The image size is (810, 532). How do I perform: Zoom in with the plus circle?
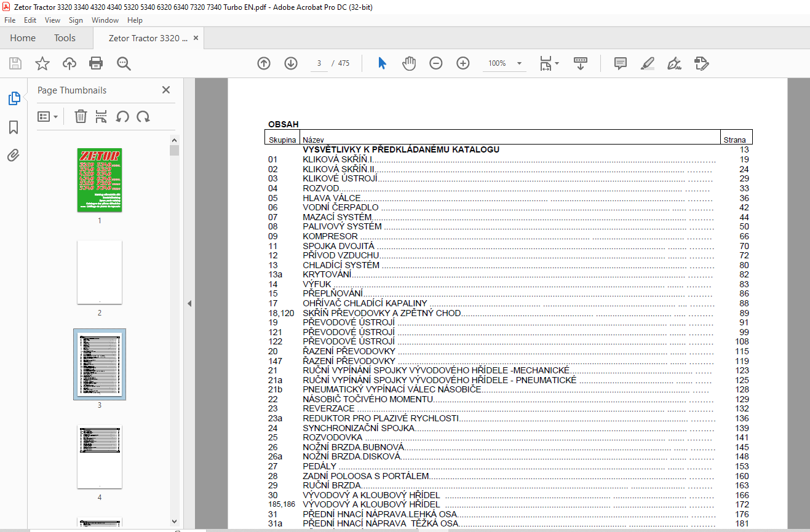[x=463, y=63]
